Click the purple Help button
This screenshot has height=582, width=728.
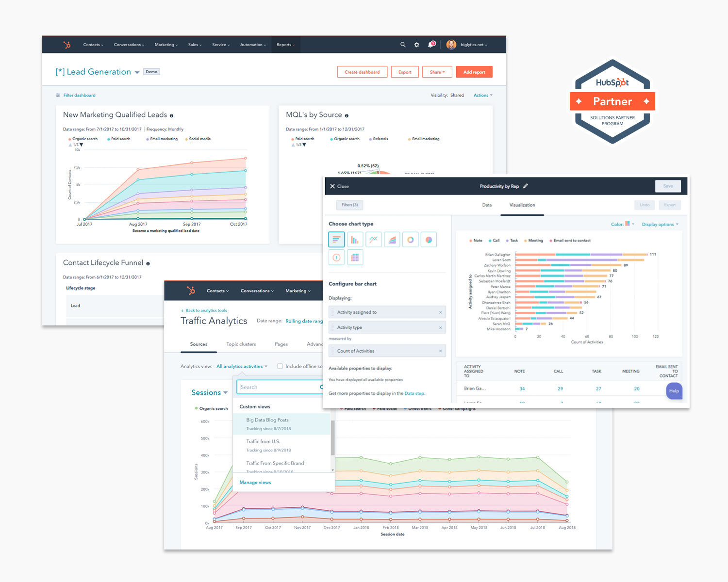[674, 391]
